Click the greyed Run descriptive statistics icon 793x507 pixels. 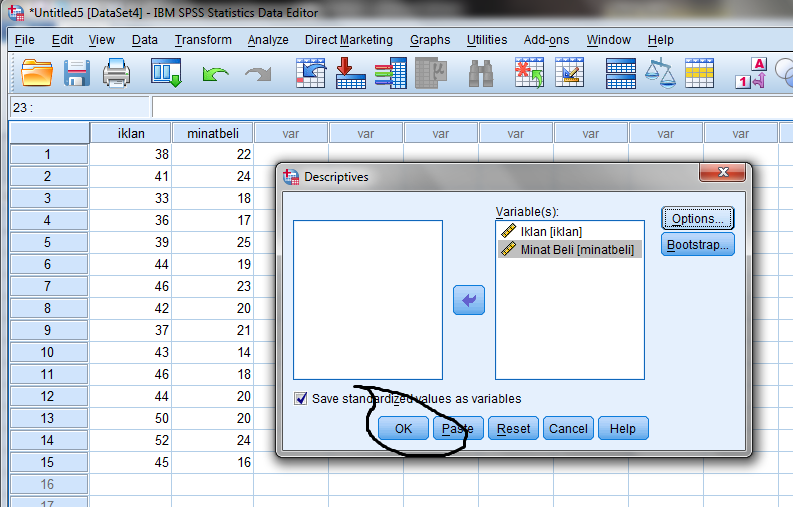pyautogui.click(x=431, y=73)
